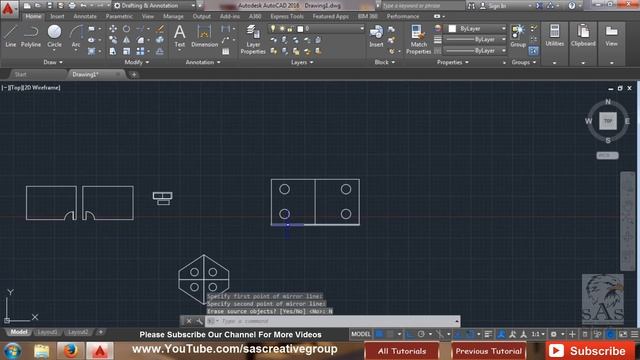640x360 pixels.
Task: Toggle object snap in status bar
Action: pos(470,334)
